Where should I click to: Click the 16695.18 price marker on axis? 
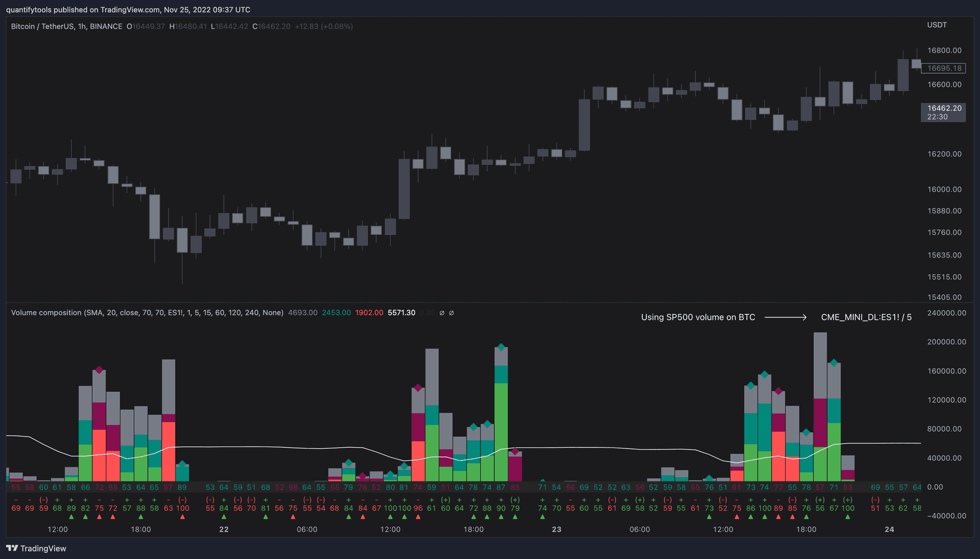944,68
